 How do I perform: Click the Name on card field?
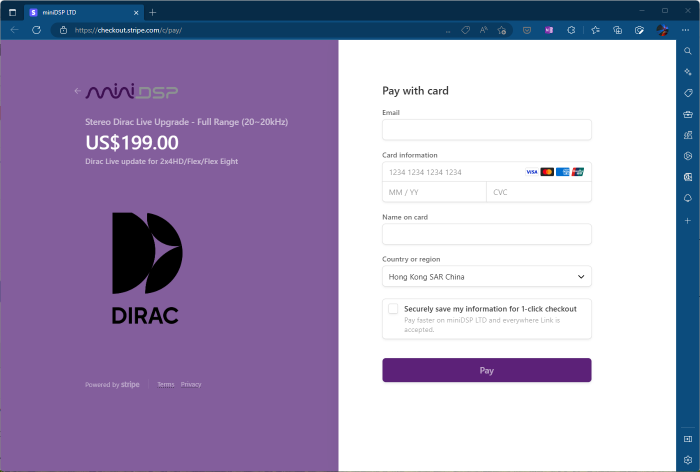tap(487, 234)
